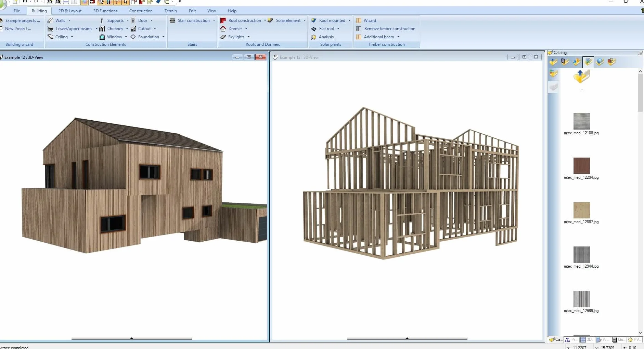Screen dimensions: 644x349
Task: Open Ceiling dropdown arrow
Action: 72,37
